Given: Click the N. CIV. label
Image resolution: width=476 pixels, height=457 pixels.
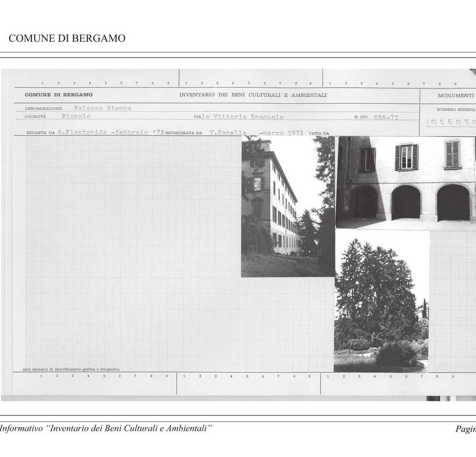Looking at the screenshot, I should (361, 117).
